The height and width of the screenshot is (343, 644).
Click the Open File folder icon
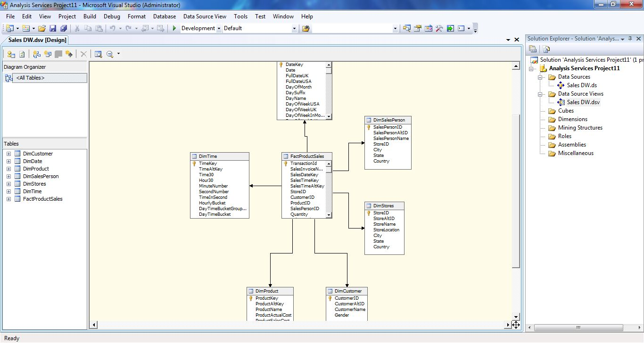[42, 28]
